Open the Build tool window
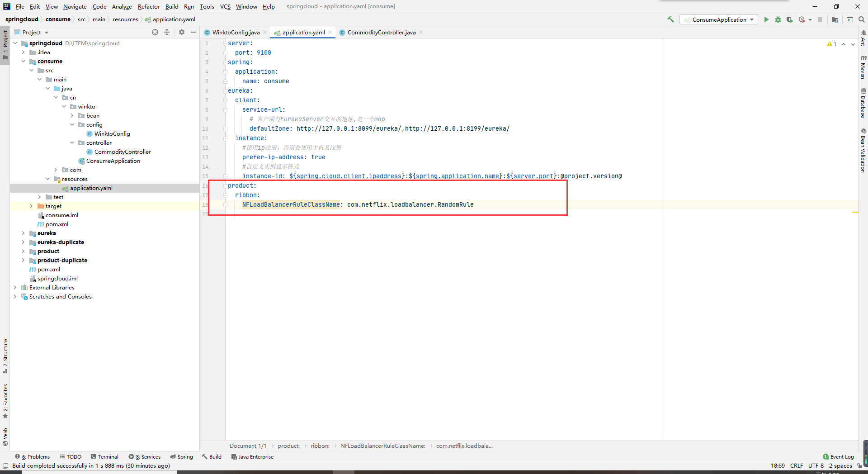The image size is (868, 474). (212, 457)
